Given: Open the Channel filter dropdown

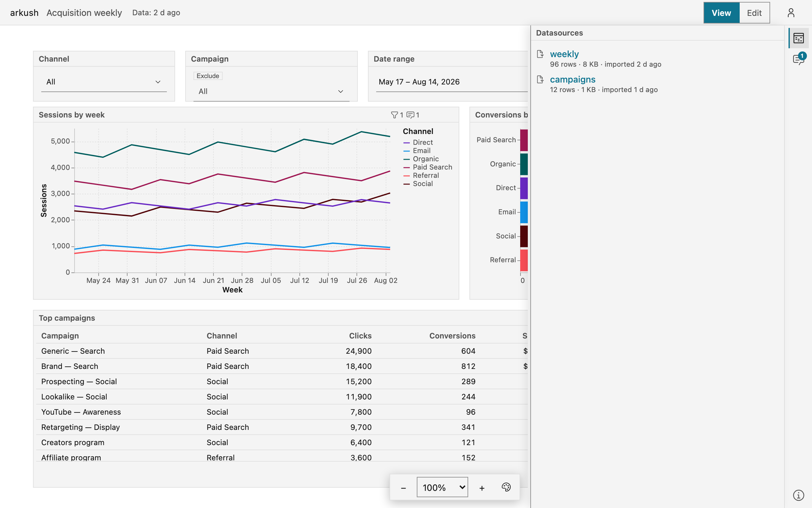Looking at the screenshot, I should (104, 82).
